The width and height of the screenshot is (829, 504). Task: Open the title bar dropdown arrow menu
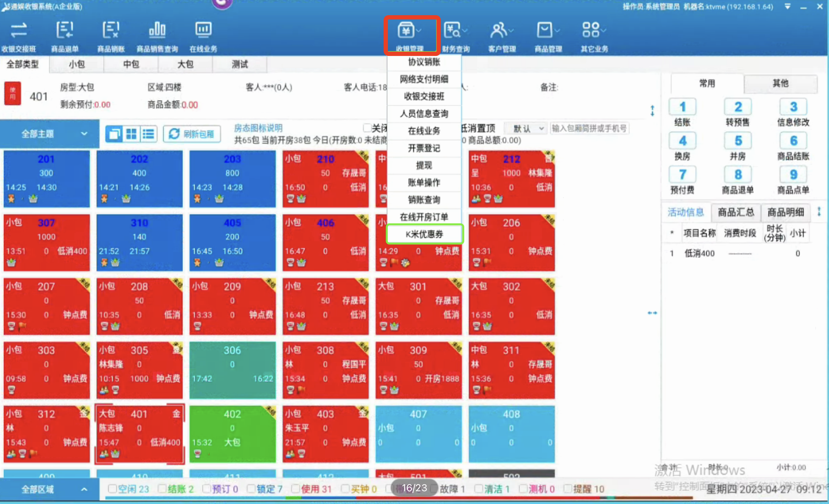click(x=787, y=7)
